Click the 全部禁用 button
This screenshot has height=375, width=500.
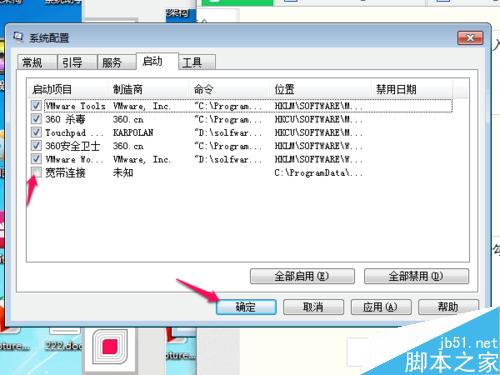tap(416, 276)
